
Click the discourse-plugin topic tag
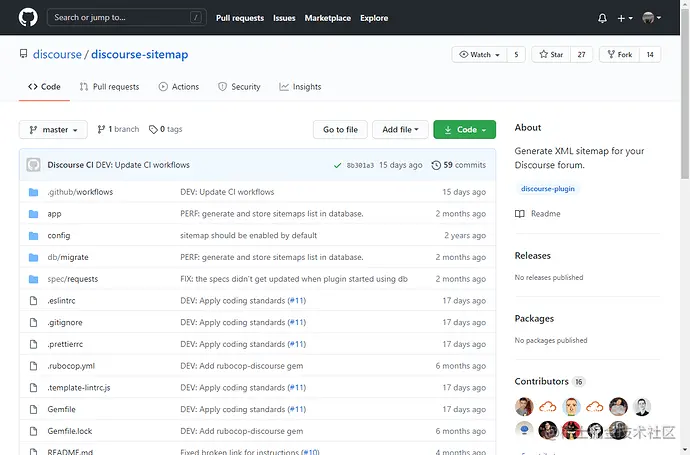pos(547,189)
